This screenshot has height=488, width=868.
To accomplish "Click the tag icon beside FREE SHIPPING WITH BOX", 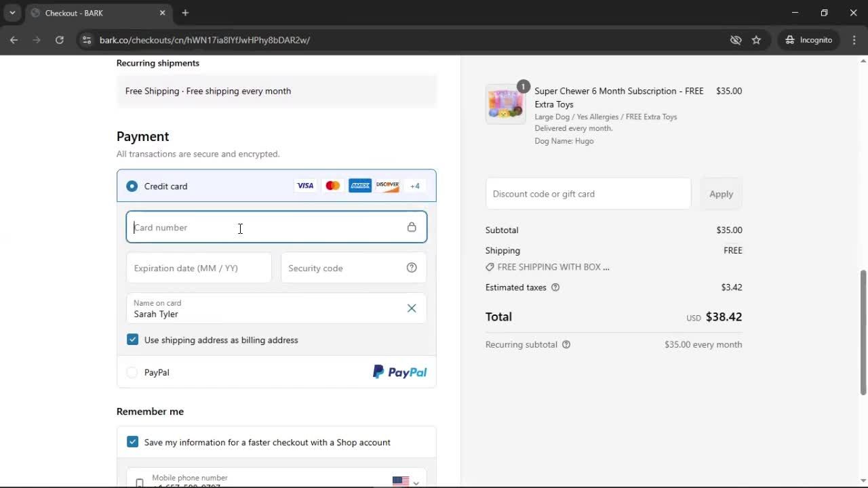I will [490, 267].
